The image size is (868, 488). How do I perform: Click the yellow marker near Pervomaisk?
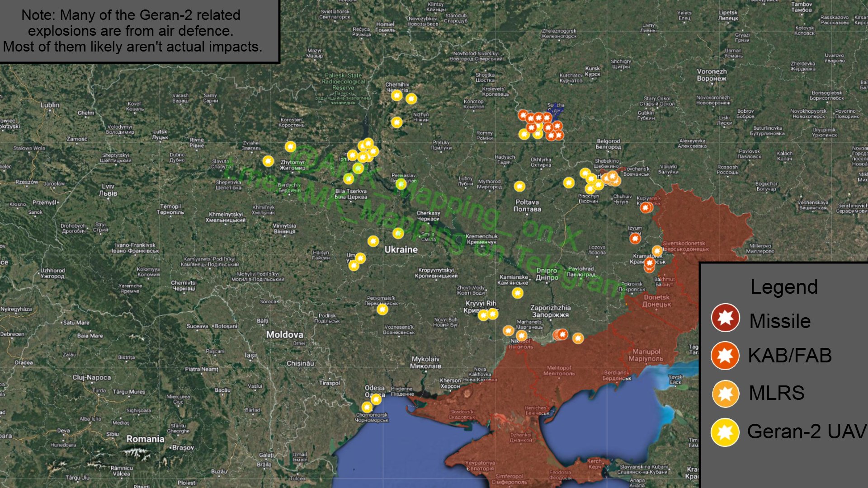[x=382, y=310]
